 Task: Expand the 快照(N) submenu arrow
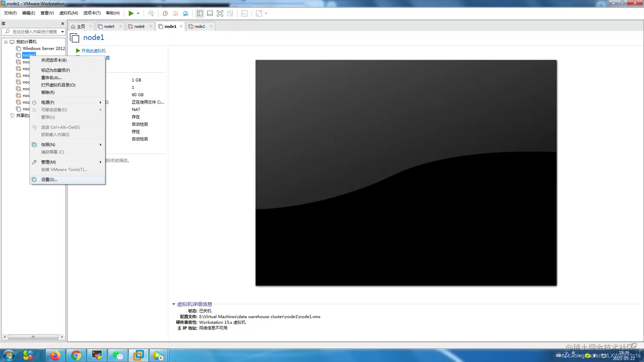coord(101,145)
